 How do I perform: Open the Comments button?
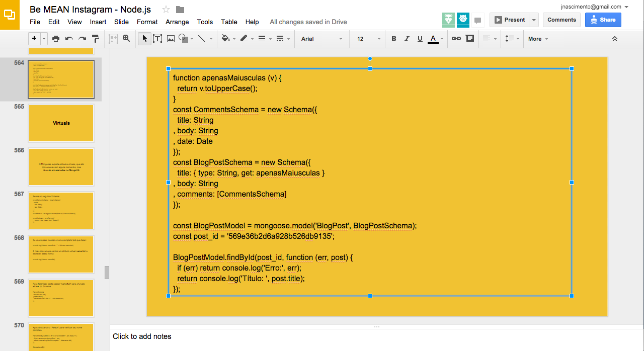point(561,20)
